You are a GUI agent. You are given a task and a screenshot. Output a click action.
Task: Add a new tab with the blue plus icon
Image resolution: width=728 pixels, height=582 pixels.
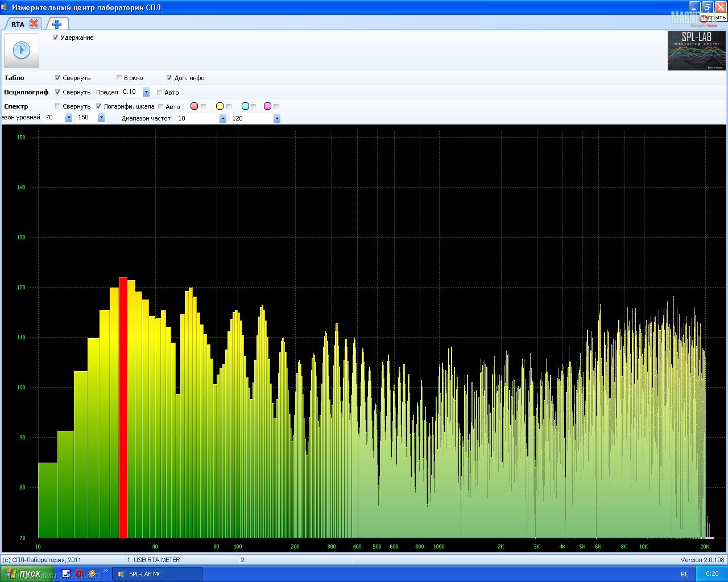[57, 24]
